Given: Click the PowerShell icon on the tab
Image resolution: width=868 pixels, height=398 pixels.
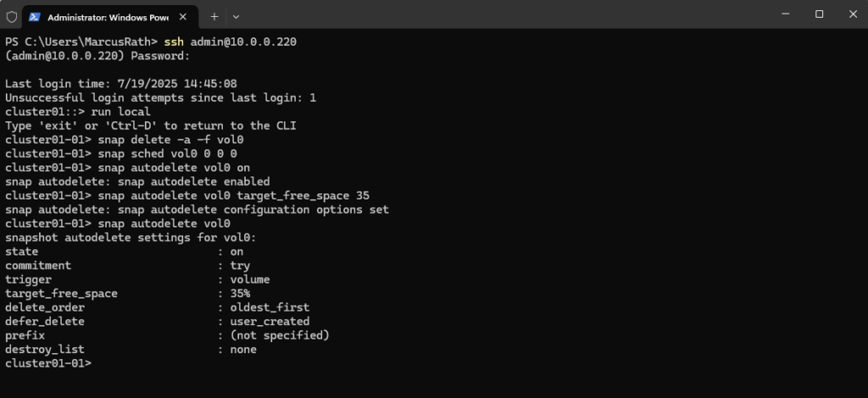Looking at the screenshot, I should (x=34, y=17).
